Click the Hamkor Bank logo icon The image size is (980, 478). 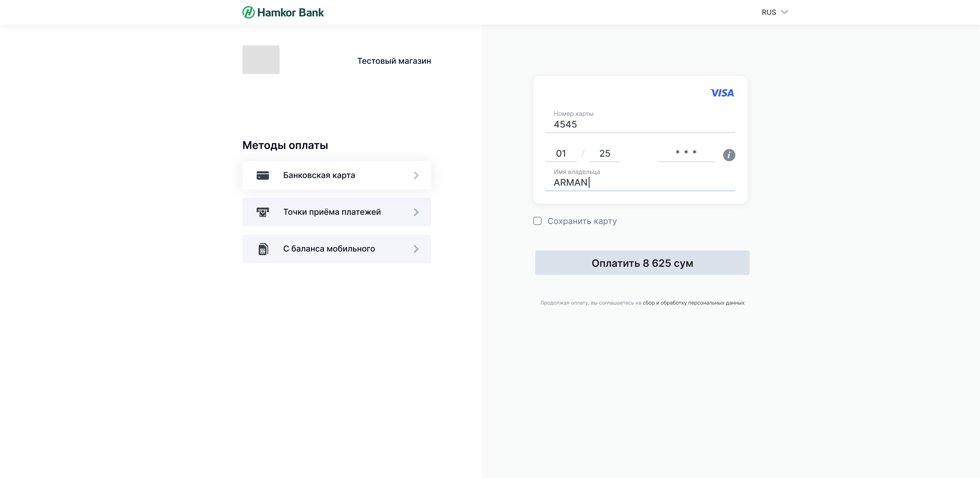coord(248,13)
